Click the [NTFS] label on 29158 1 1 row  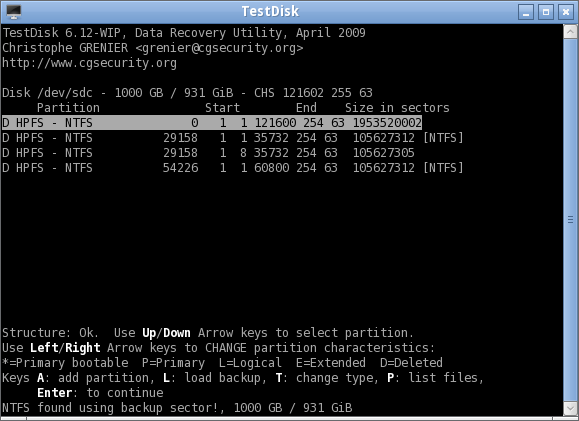(443, 138)
